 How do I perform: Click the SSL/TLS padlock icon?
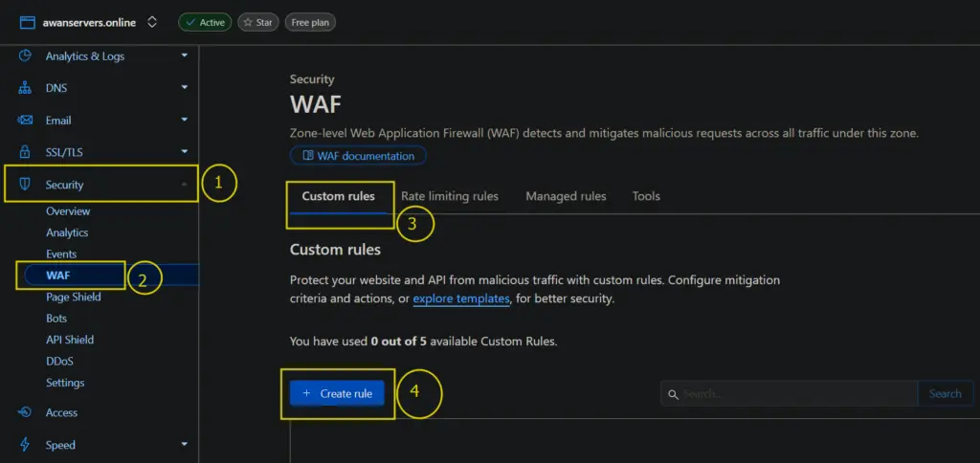(25, 152)
